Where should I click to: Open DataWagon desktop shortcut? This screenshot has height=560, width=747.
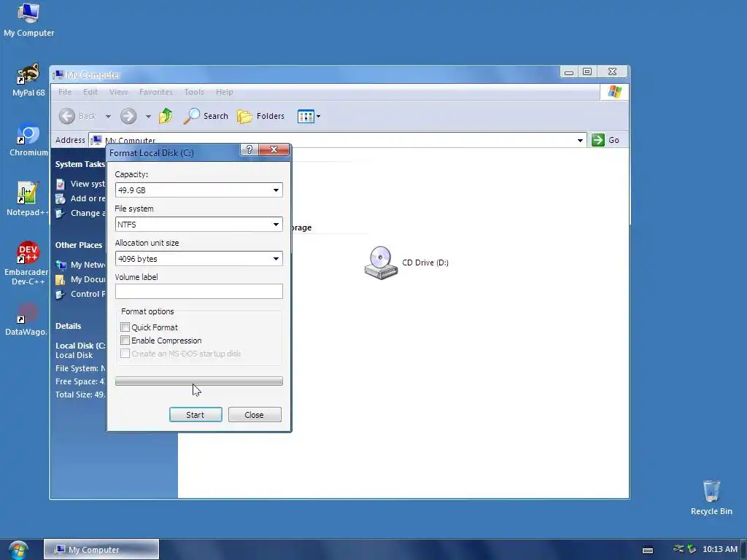click(27, 319)
